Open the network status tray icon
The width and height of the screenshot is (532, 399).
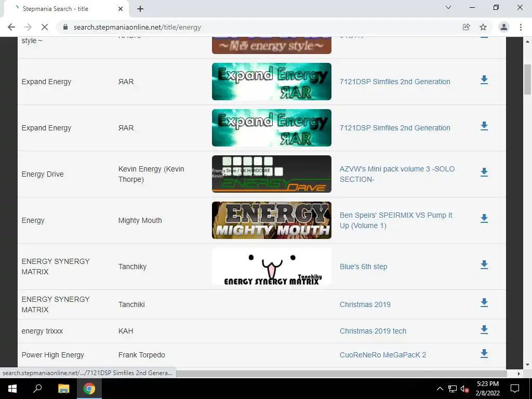click(x=453, y=389)
